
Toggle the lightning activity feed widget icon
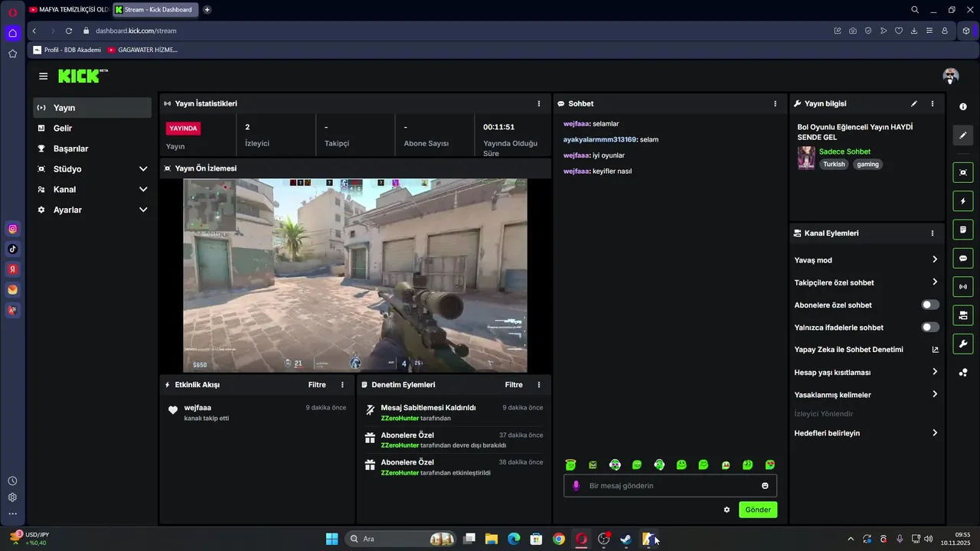point(963,201)
